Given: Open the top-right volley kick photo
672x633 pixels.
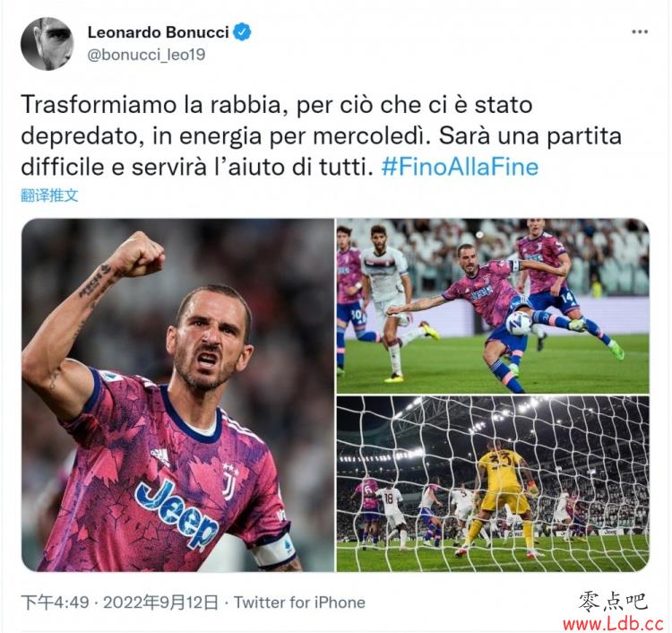Looking at the screenshot, I should pyautogui.click(x=493, y=306).
